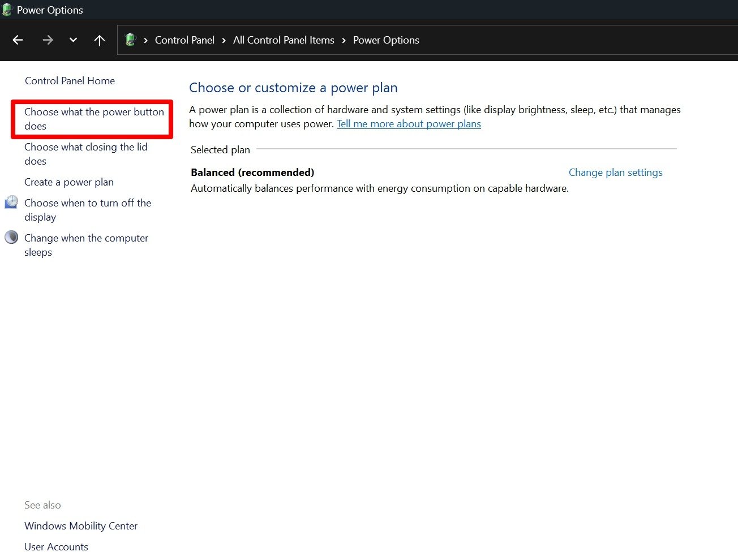This screenshot has height=560, width=738.
Task: Open All Control Panel Items breadcrumb
Action: click(284, 40)
